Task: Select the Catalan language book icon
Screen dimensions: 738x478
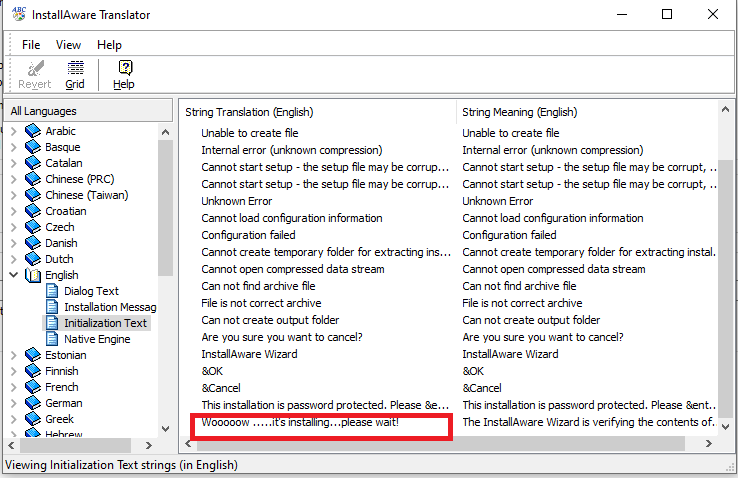Action: click(x=33, y=163)
